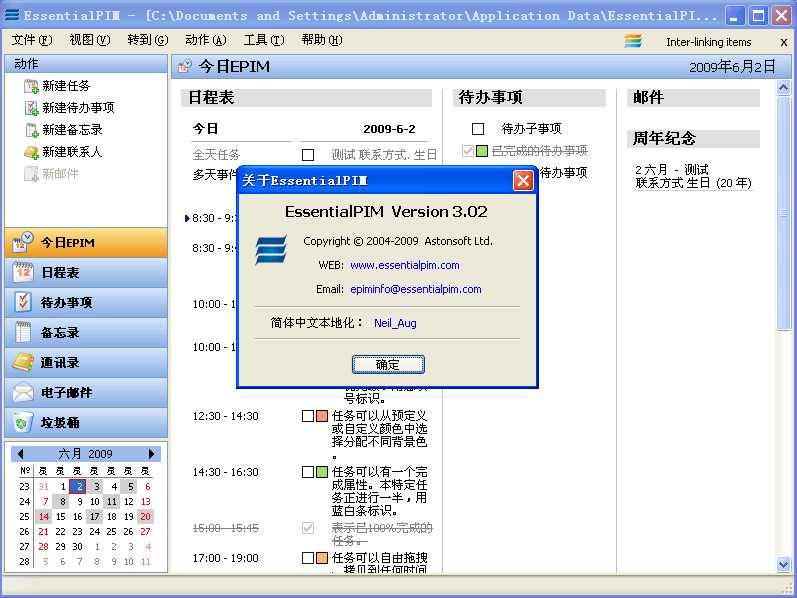The image size is (797, 598).
Task: Go to next month in mini calendar
Action: tap(151, 454)
